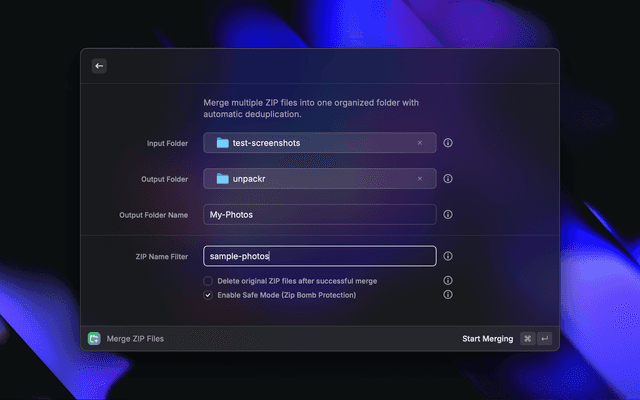The height and width of the screenshot is (400, 640).
Task: Focus the ZIP Name Filter field
Action: tap(319, 256)
